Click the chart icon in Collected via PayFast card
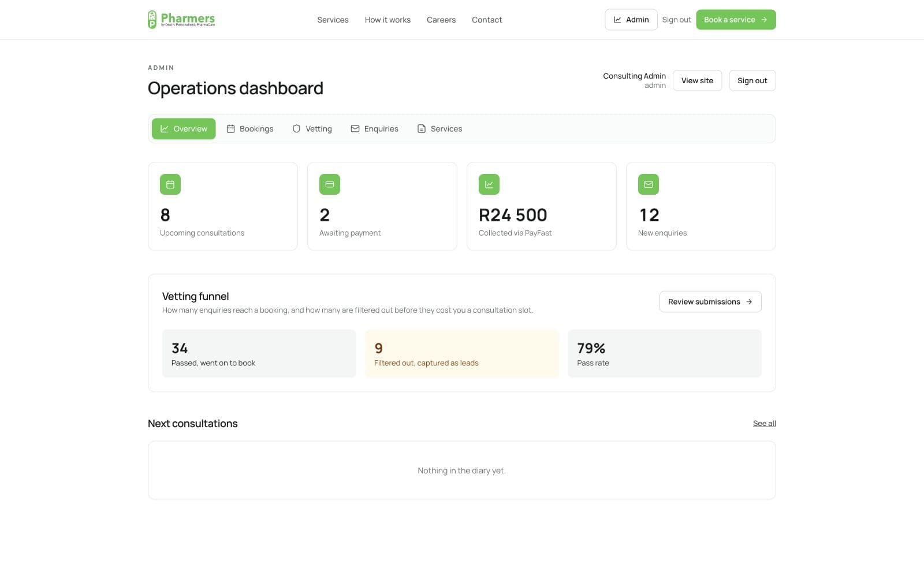 489,184
